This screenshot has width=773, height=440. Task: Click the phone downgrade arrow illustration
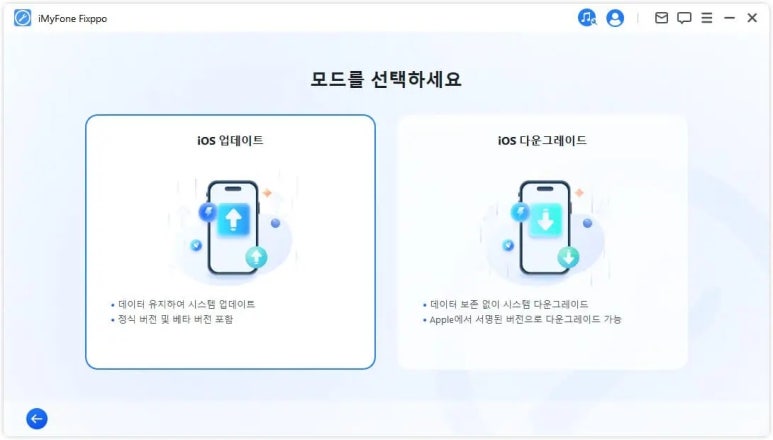click(544, 228)
